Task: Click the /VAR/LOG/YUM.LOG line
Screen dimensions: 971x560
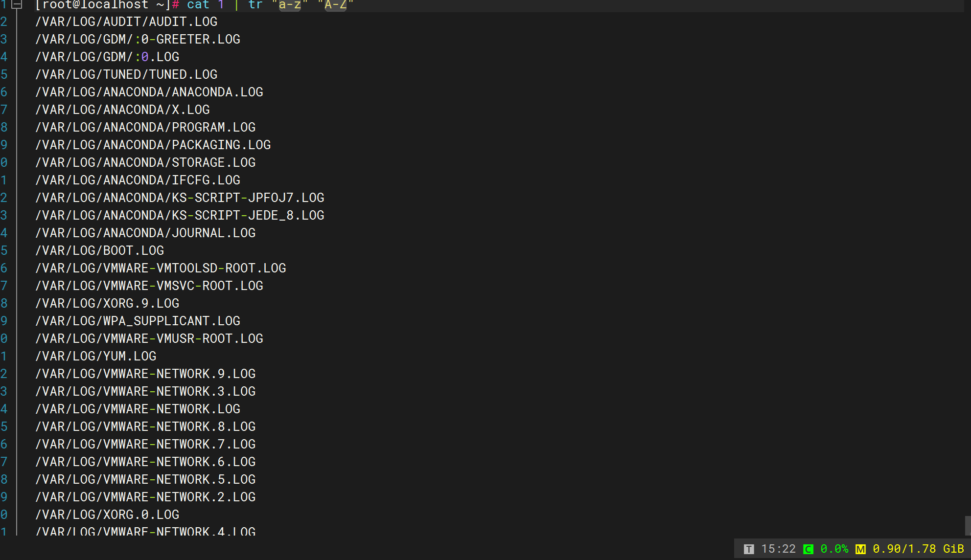Action: (96, 356)
